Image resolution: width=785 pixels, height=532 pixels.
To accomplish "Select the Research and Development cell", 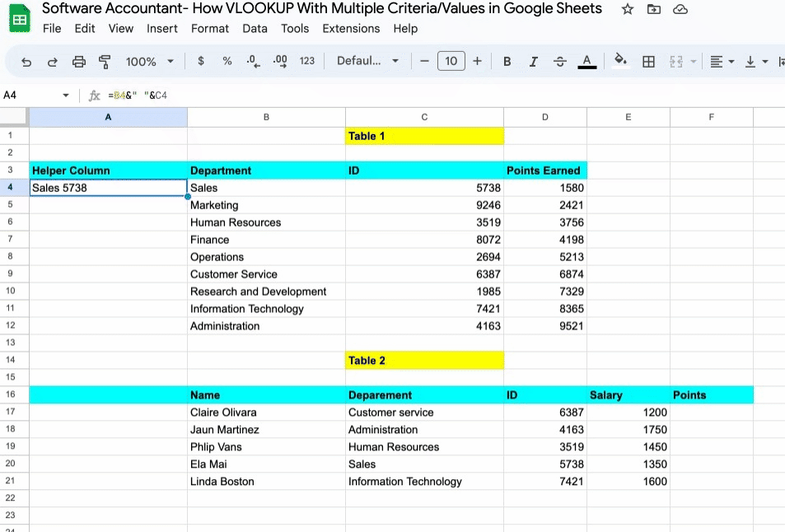I will coord(266,292).
